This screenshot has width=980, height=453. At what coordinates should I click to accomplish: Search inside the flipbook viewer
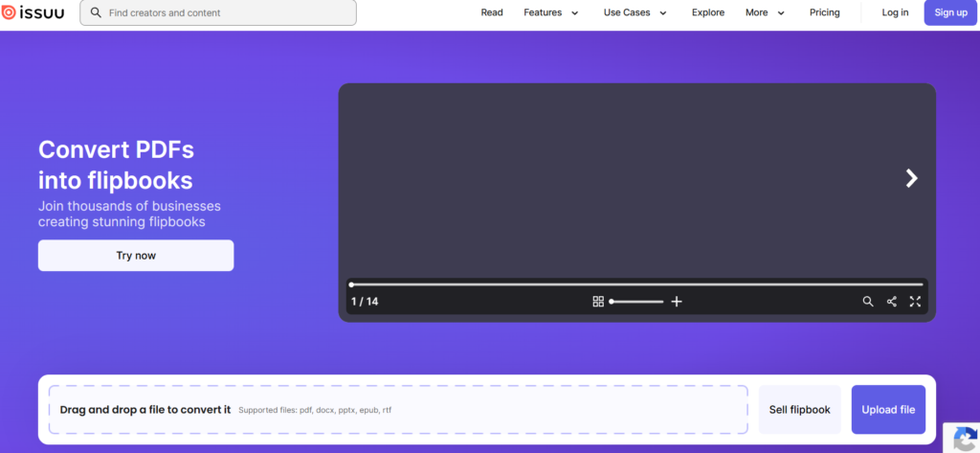point(868,302)
